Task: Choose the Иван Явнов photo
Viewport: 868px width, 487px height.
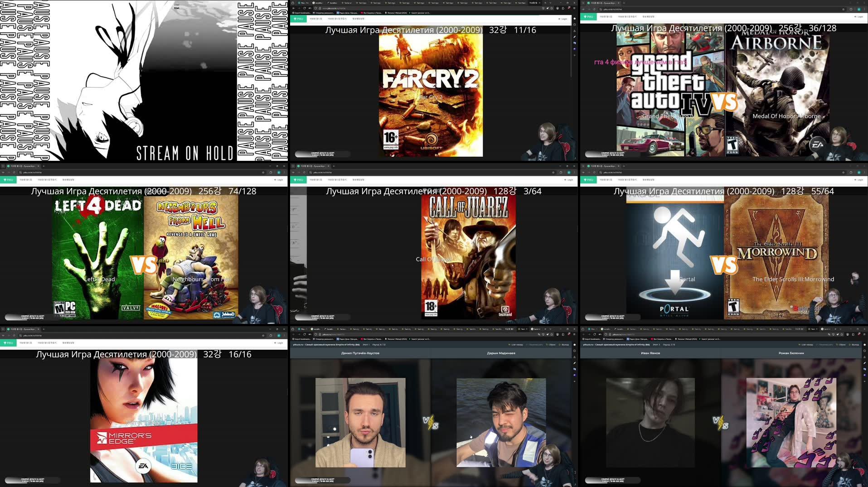Action: pos(650,422)
